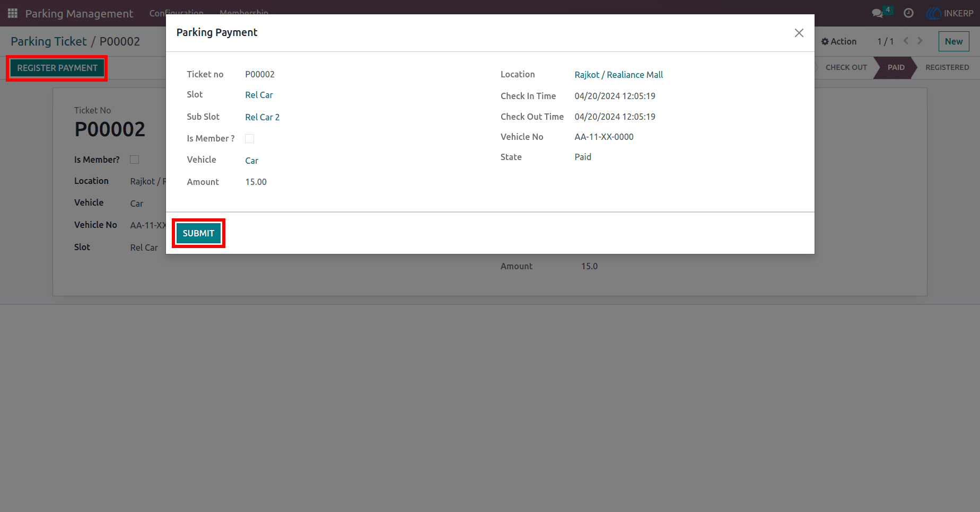Close the Parking Payment dialog

799,33
